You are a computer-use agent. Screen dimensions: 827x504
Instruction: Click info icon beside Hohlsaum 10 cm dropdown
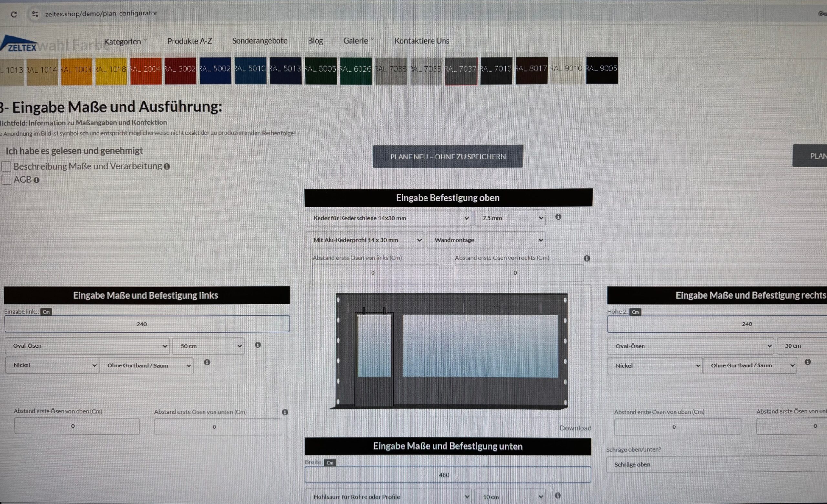point(558,495)
